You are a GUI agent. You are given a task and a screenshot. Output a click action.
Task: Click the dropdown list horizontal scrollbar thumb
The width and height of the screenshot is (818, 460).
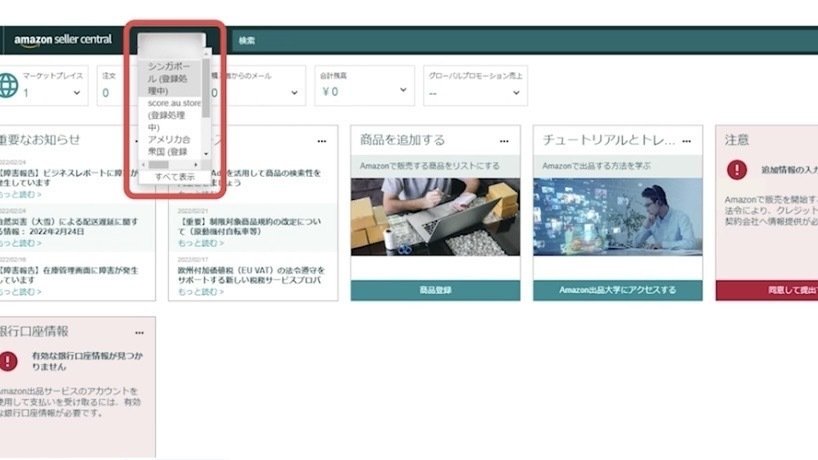pyautogui.click(x=159, y=165)
